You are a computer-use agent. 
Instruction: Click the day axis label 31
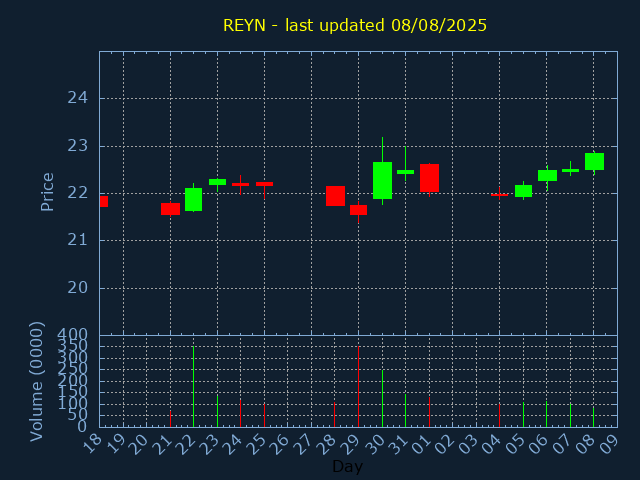(398, 444)
